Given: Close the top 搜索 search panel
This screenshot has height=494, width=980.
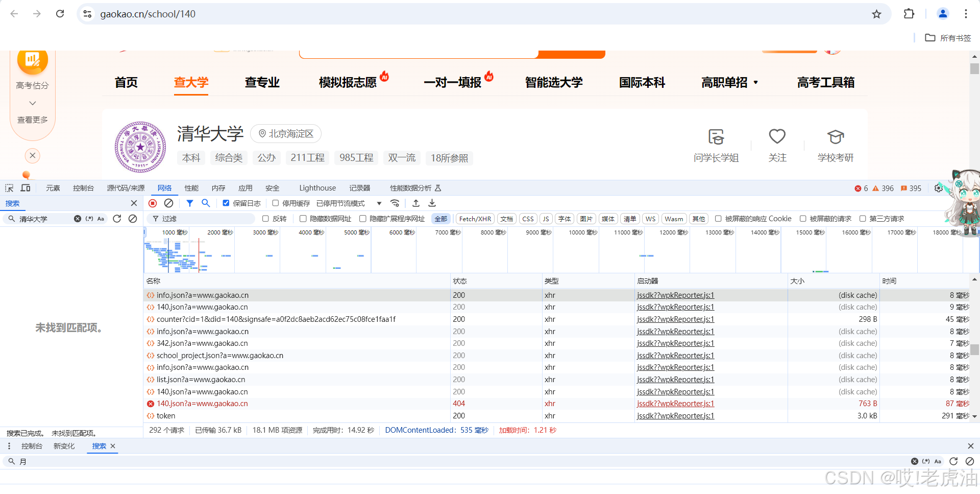Looking at the screenshot, I should click(134, 203).
